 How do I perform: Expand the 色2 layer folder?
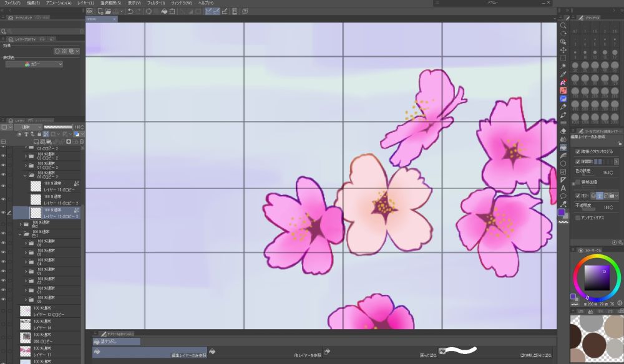[x=21, y=224]
